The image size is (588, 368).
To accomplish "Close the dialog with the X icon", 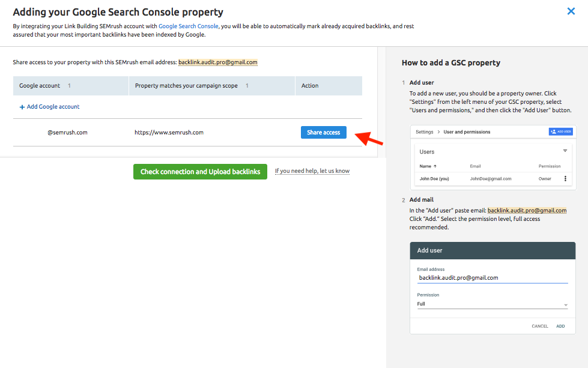I will pyautogui.click(x=571, y=11).
